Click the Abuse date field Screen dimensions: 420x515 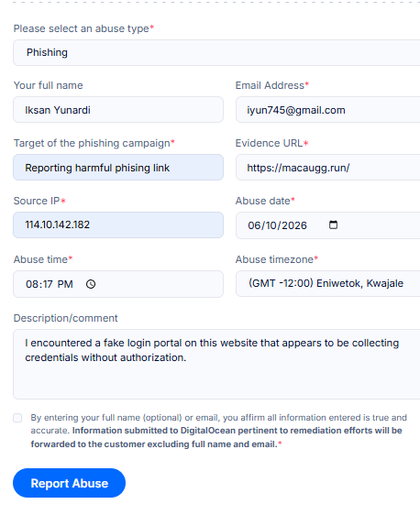tap(328, 225)
